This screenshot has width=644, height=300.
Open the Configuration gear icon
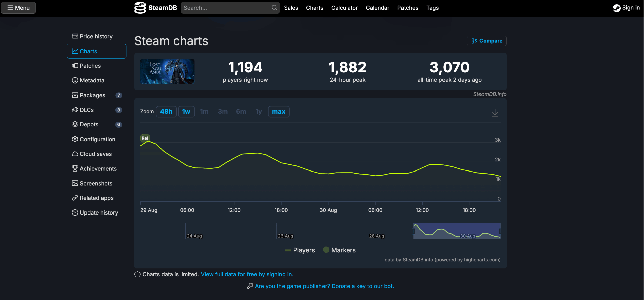tap(75, 139)
